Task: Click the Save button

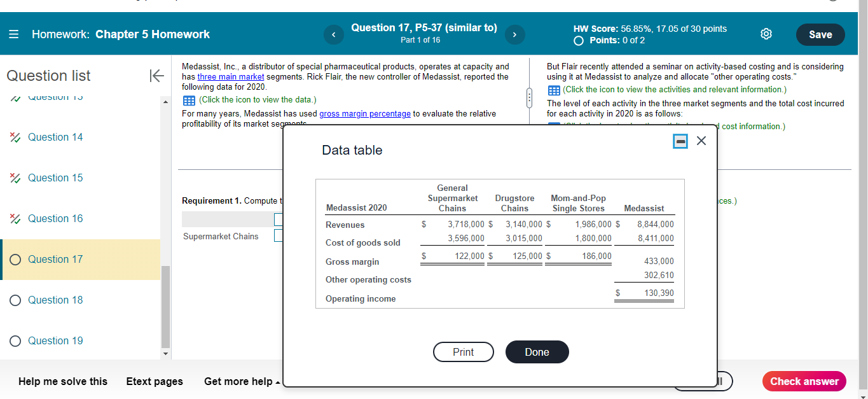Action: (820, 34)
